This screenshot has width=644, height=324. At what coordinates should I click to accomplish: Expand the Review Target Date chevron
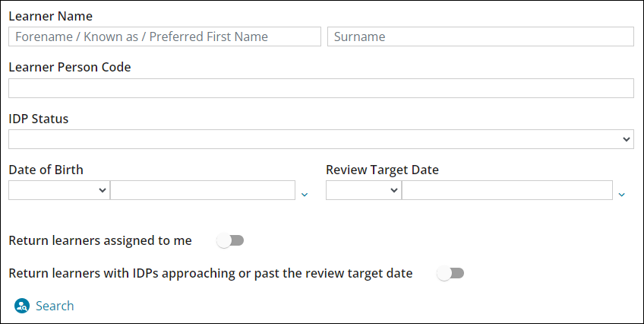click(x=621, y=195)
